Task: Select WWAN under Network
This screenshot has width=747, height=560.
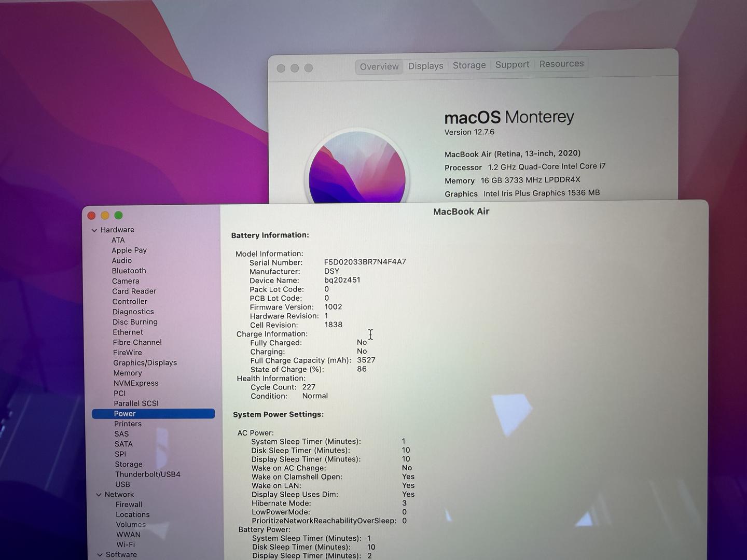Action: [x=128, y=535]
